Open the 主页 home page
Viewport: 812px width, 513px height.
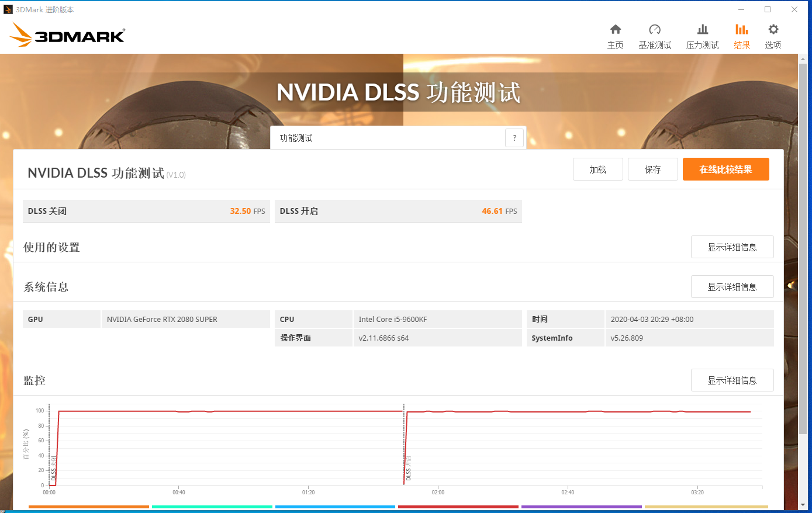click(x=615, y=35)
